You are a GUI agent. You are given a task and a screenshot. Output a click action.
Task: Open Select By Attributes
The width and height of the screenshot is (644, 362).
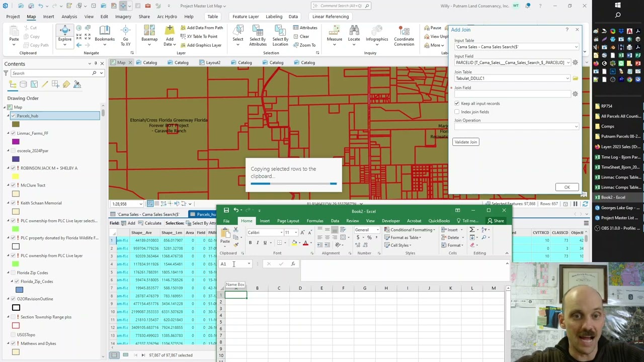pyautogui.click(x=258, y=35)
